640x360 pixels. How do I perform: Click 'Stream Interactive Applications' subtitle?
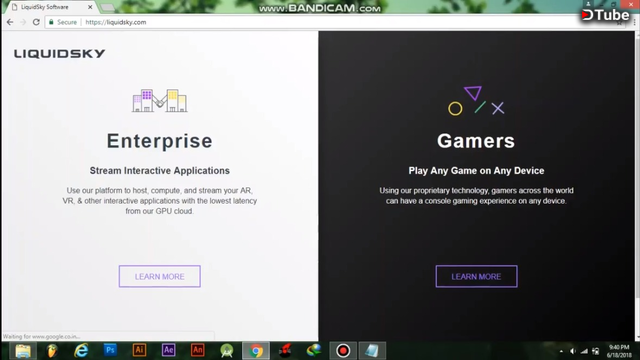tap(160, 171)
